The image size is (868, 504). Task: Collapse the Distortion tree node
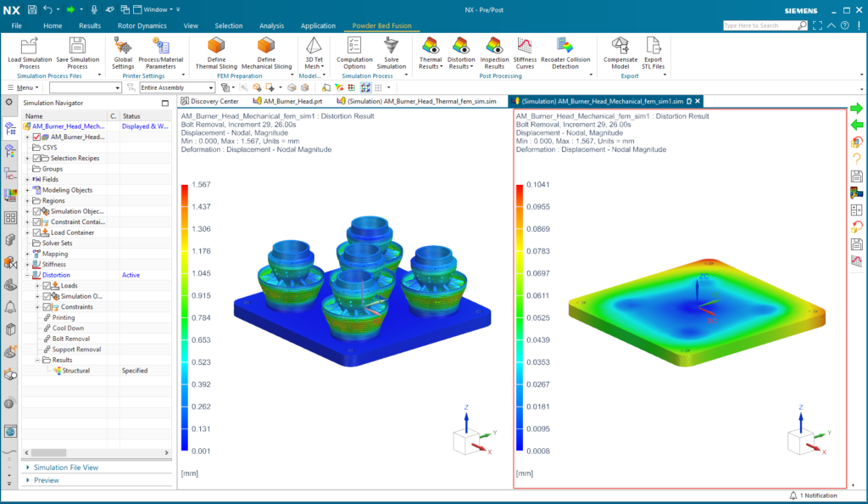coord(27,275)
